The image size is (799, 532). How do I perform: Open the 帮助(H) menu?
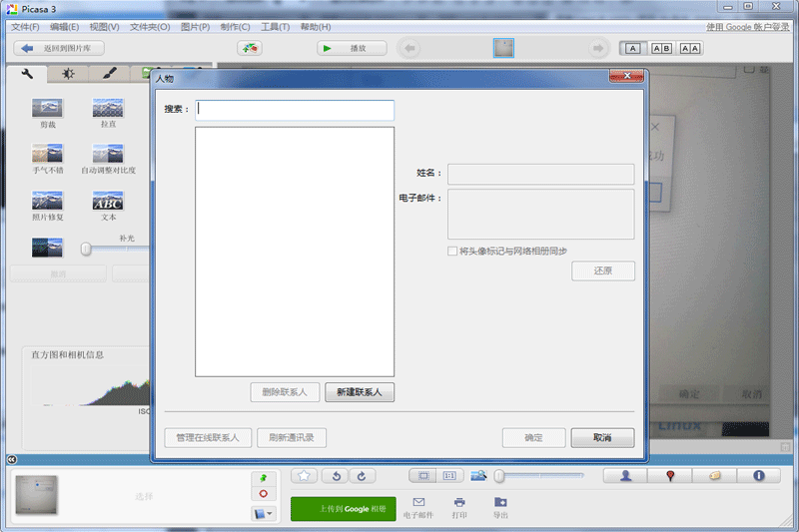[x=316, y=27]
